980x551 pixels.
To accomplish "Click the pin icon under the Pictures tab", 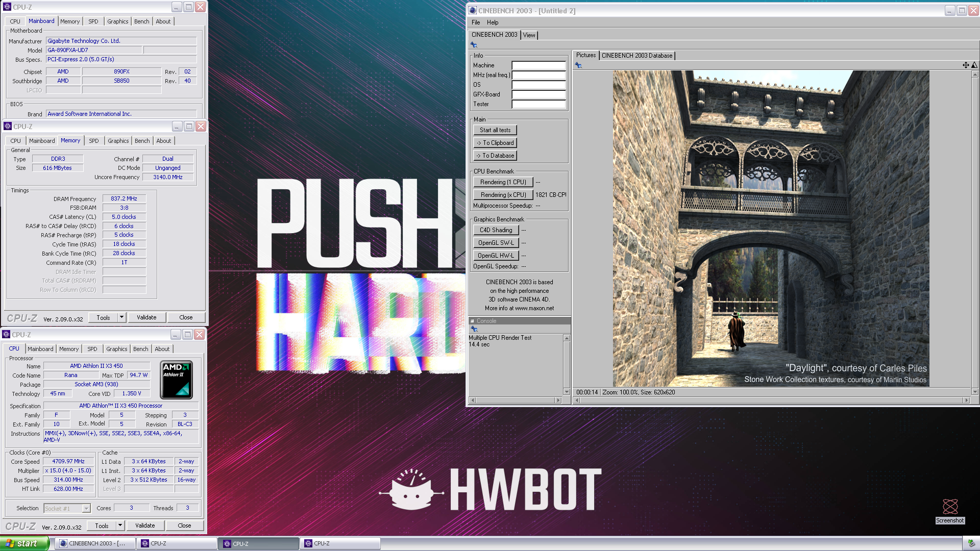I will click(578, 65).
